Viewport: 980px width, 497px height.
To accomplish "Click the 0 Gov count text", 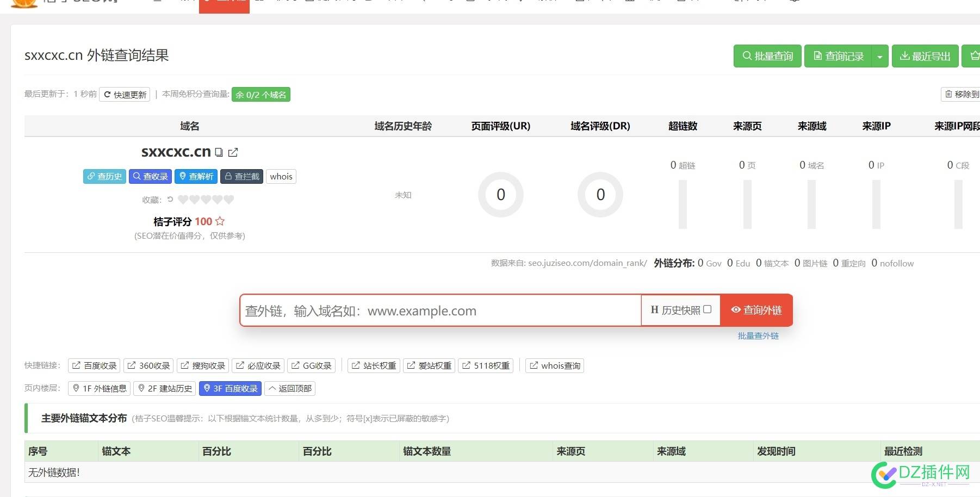I will coord(710,263).
